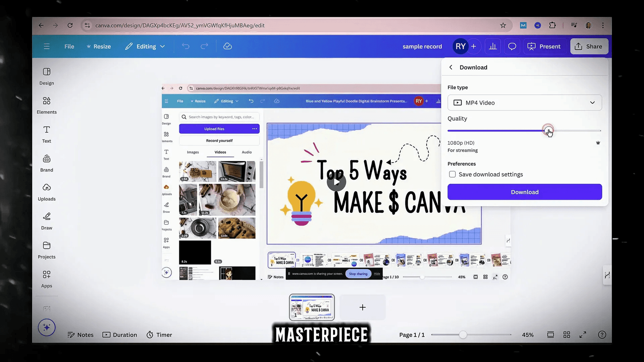644x362 pixels.
Task: Open the File menu
Action: [x=69, y=46]
